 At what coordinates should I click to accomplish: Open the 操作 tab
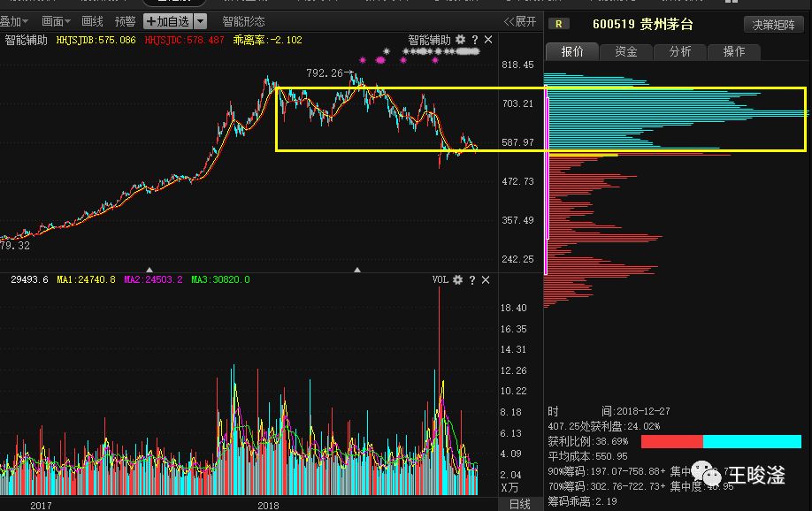point(734,52)
